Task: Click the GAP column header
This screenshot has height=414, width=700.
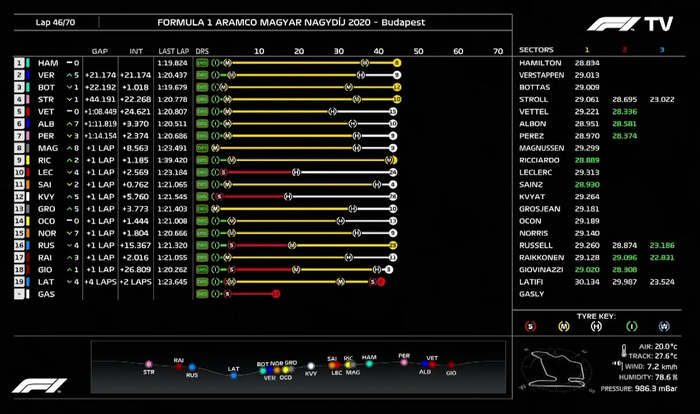Action: coord(99,49)
